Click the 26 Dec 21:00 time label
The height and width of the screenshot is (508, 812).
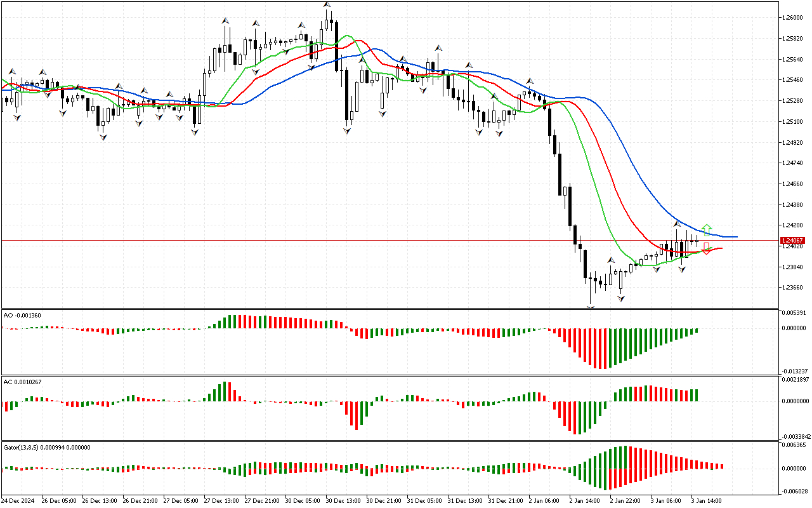(x=140, y=501)
